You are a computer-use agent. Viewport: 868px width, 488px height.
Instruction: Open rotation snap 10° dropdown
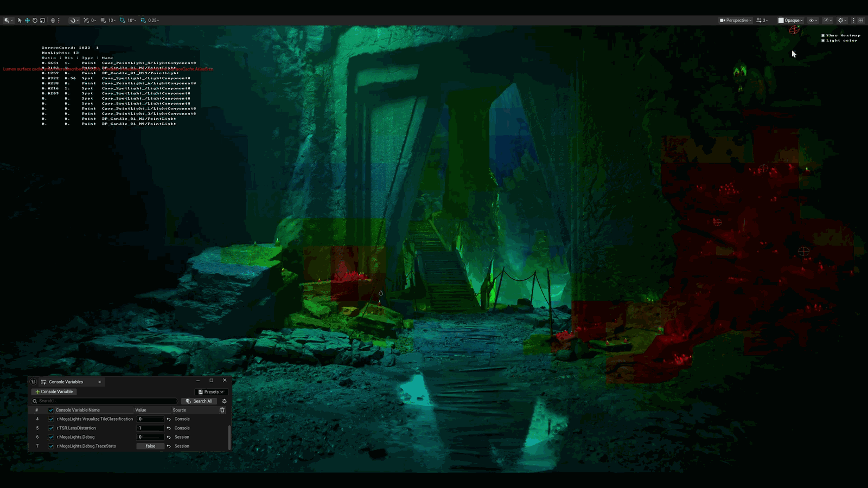pyautogui.click(x=132, y=20)
